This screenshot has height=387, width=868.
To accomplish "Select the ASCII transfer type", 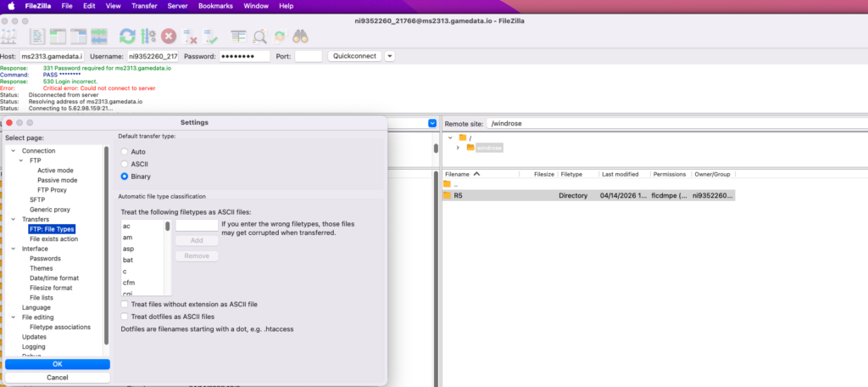I will click(x=125, y=164).
